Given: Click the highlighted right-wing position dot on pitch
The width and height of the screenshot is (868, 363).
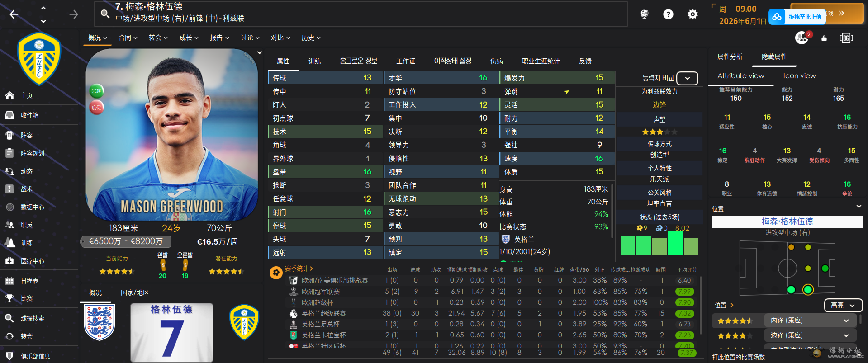Looking at the screenshot, I should coord(808,289).
